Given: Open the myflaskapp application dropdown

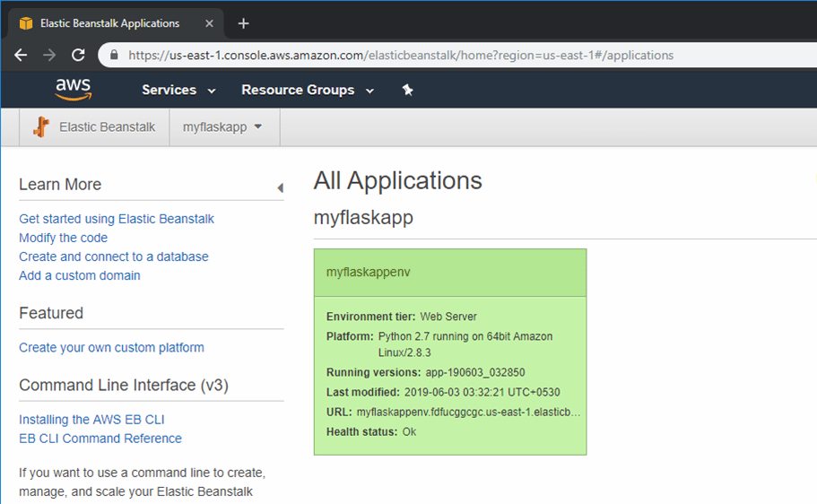Looking at the screenshot, I should [x=222, y=127].
